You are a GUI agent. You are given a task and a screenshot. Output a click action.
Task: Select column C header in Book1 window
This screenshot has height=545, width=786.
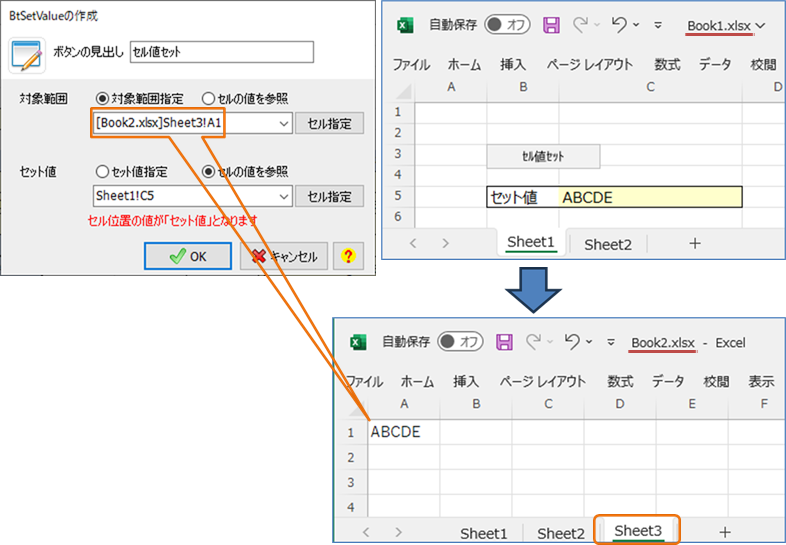click(x=650, y=87)
